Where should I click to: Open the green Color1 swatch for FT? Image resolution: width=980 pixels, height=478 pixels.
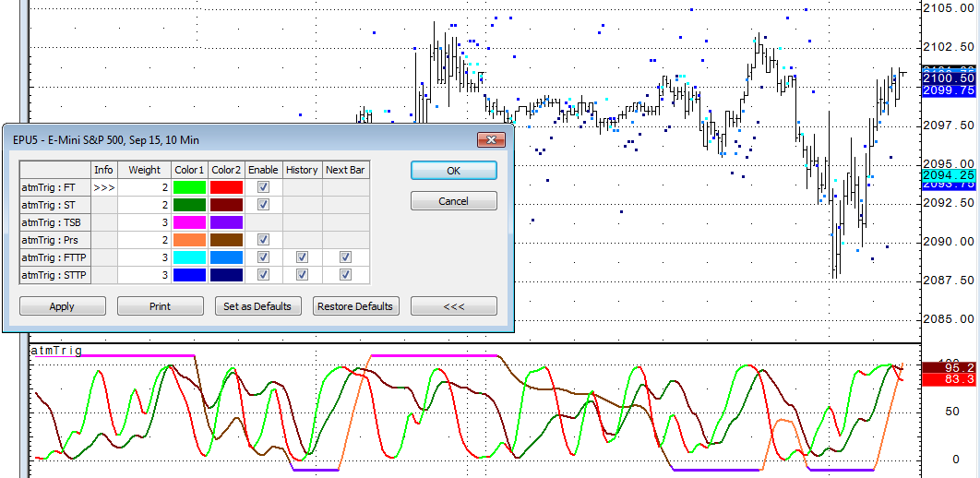pyautogui.click(x=188, y=187)
